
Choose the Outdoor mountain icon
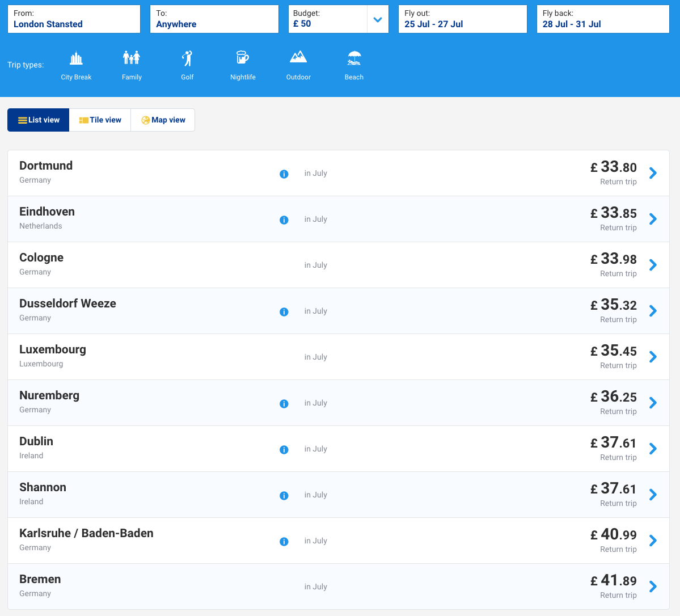[x=298, y=57]
